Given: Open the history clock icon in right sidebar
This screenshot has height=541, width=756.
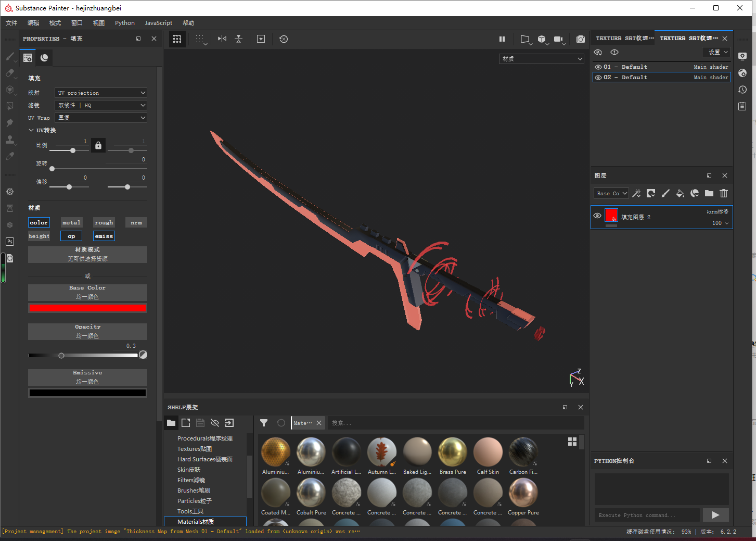Looking at the screenshot, I should point(742,90).
